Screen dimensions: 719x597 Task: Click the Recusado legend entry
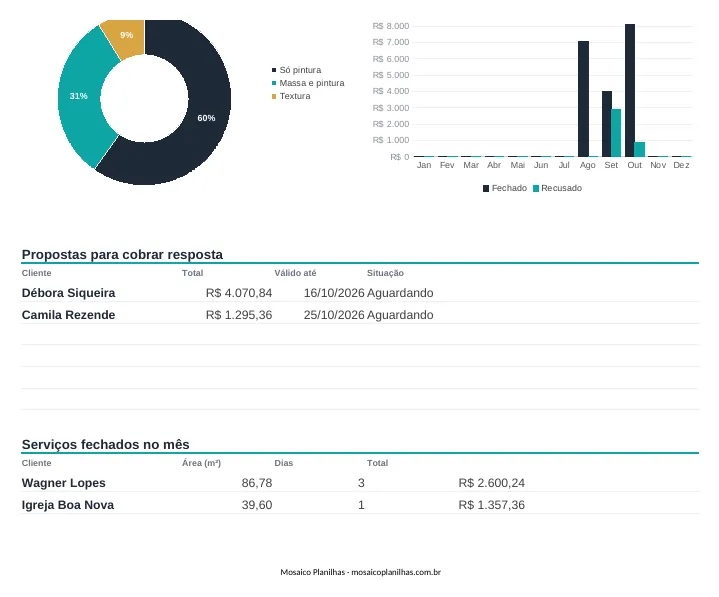tap(557, 188)
